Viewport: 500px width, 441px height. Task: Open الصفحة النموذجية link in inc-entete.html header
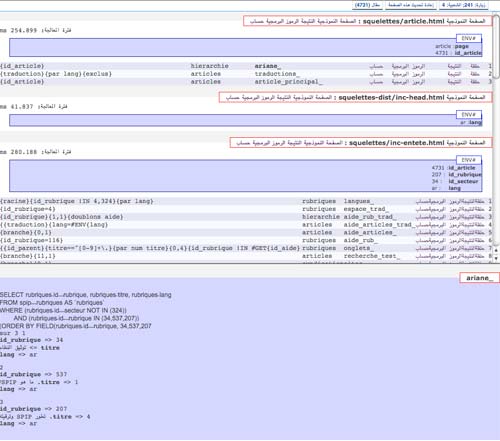pyautogui.click(x=323, y=143)
